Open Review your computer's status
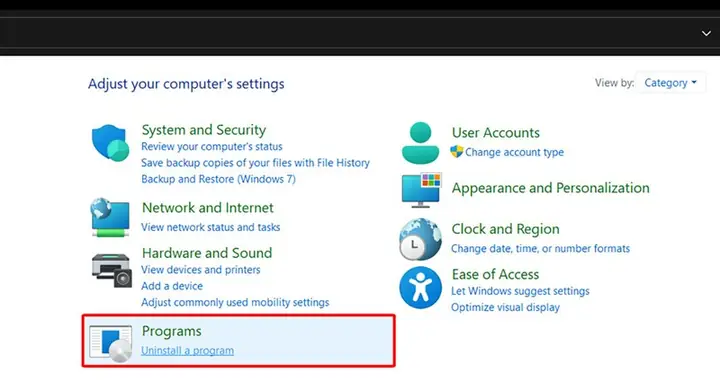The width and height of the screenshot is (720, 391). click(212, 146)
